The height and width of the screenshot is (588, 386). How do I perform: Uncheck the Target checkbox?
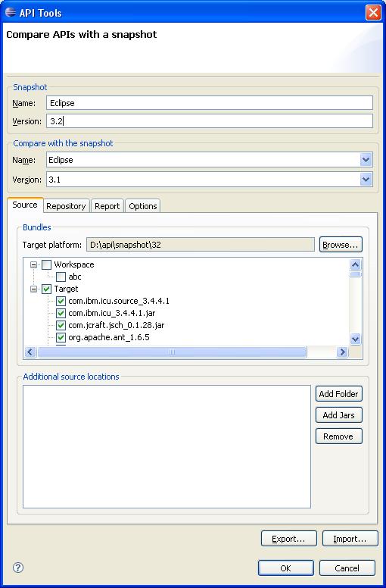pyautogui.click(x=46, y=289)
